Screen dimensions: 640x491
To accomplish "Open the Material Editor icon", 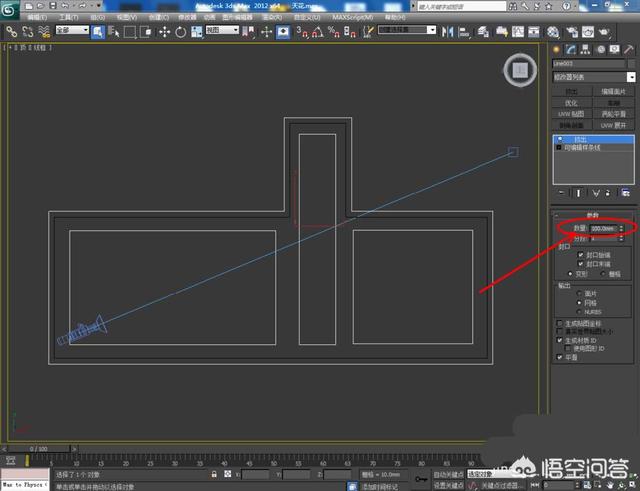I will point(553,32).
